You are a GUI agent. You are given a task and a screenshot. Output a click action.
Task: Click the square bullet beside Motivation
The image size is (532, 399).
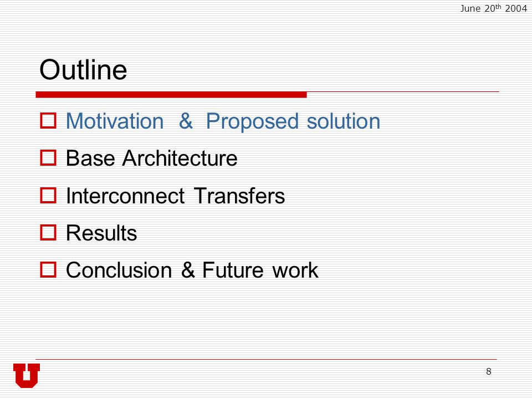(x=48, y=121)
